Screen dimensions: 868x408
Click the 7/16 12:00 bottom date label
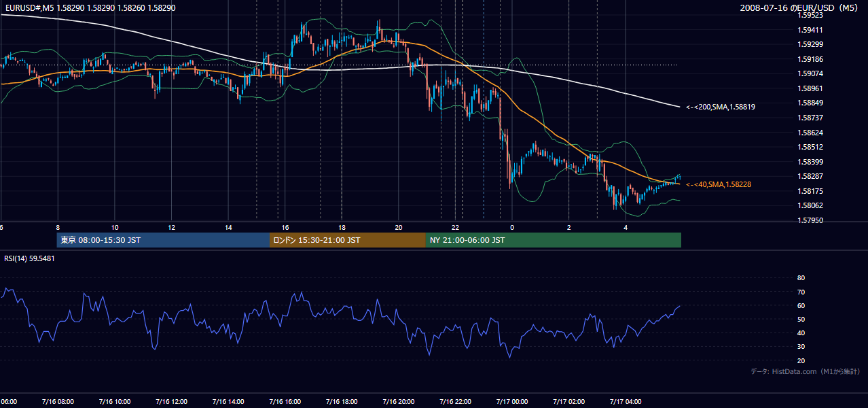coord(171,402)
